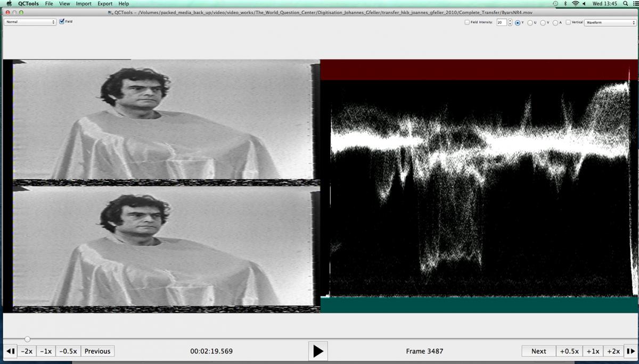Click the Intensity value stepper arrows
639x364 pixels.
(510, 22)
